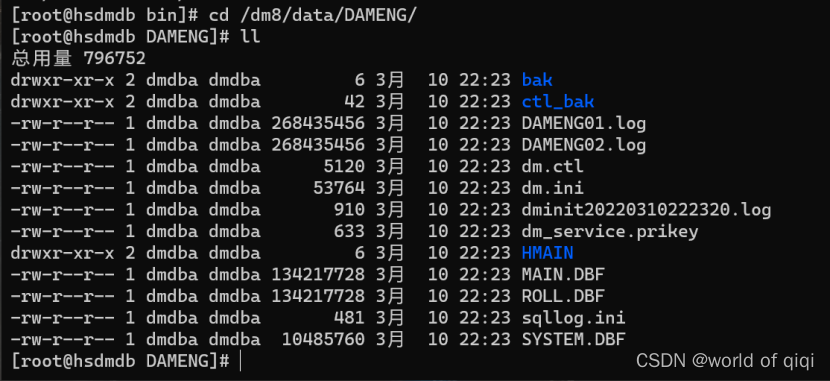The height and width of the screenshot is (381, 830).
Task: Click the 268435456 size of DAMENG01.log
Action: tap(318, 123)
